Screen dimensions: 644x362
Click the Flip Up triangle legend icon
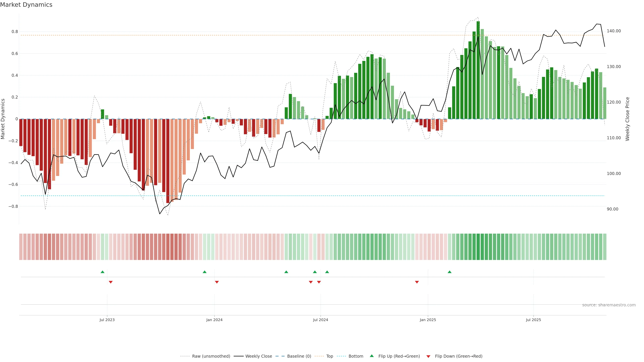(372, 356)
